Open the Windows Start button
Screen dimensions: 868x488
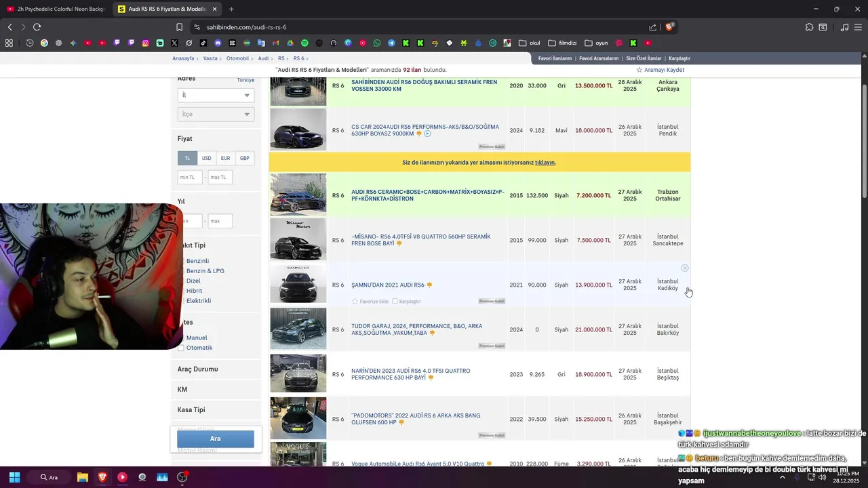[14, 477]
